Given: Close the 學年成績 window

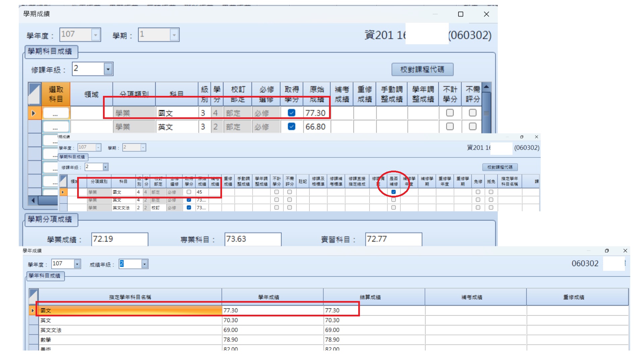Looking at the screenshot, I should [625, 251].
